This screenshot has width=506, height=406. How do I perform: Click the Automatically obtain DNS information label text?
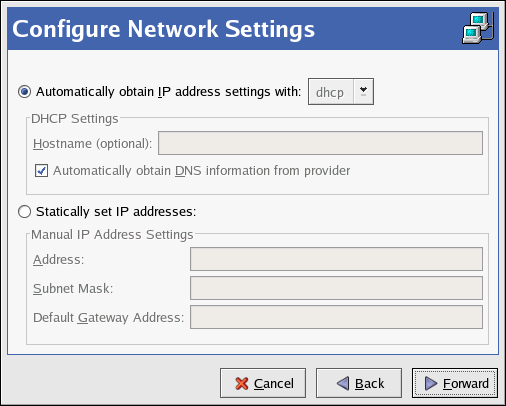pyautogui.click(x=202, y=171)
